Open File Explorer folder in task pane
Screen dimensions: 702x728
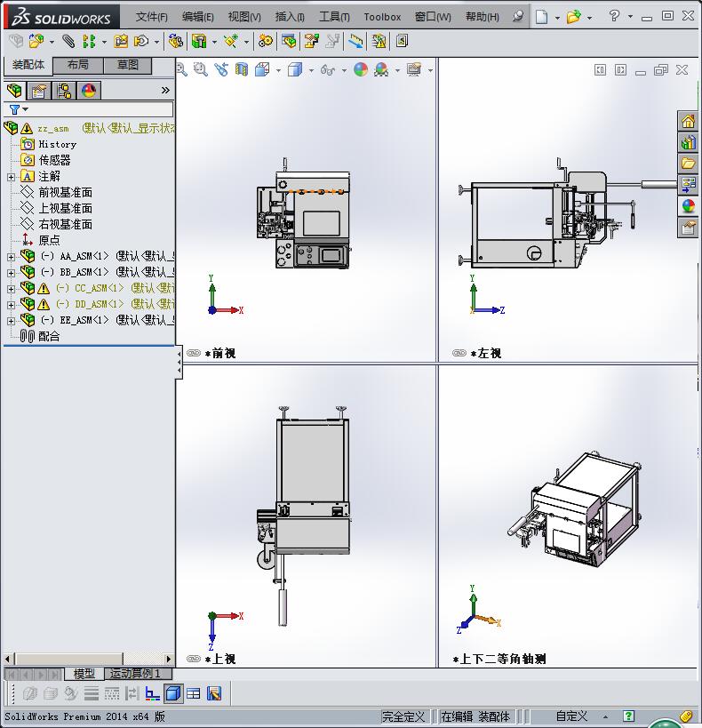(x=688, y=163)
